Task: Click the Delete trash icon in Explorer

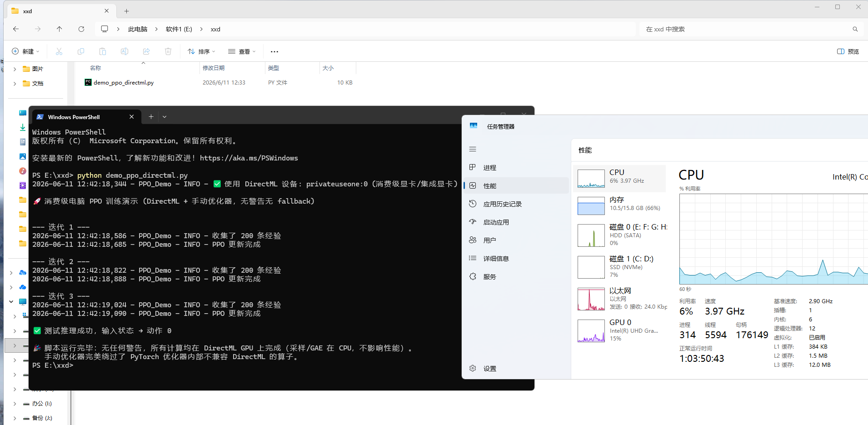Action: 168,51
